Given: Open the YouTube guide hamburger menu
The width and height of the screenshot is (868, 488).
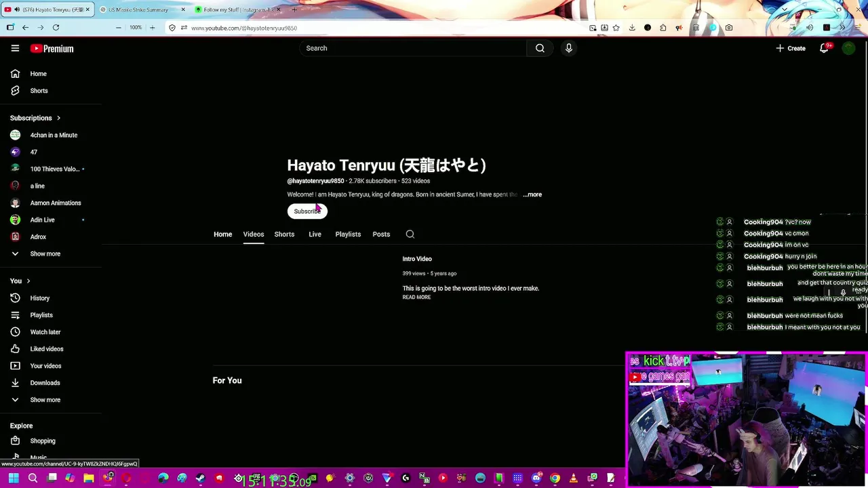Looking at the screenshot, I should 15,48.
